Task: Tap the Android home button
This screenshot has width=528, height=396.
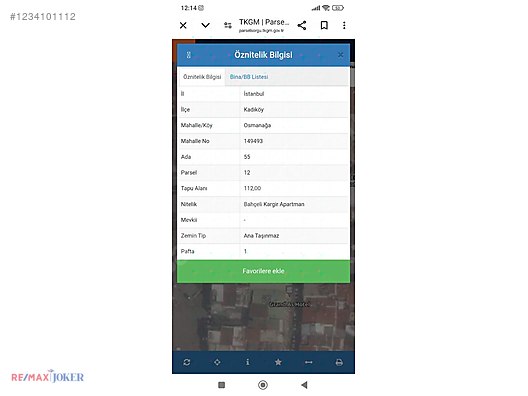Action: tap(263, 385)
